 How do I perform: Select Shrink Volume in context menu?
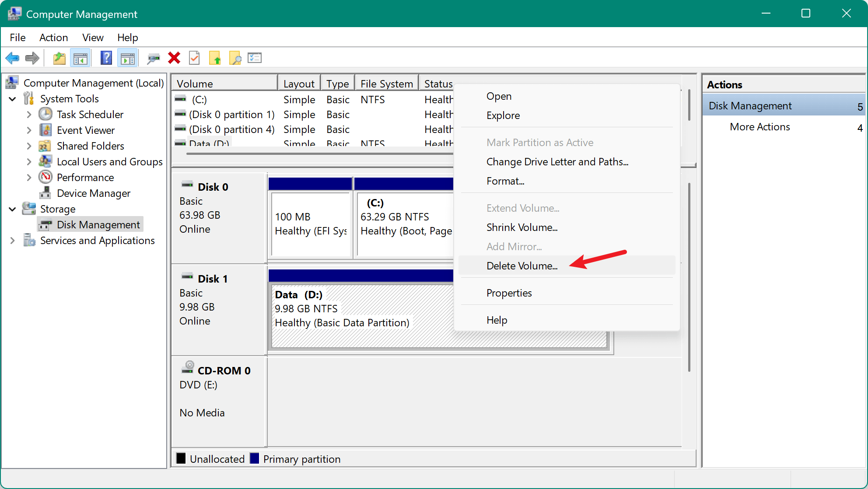(x=522, y=227)
